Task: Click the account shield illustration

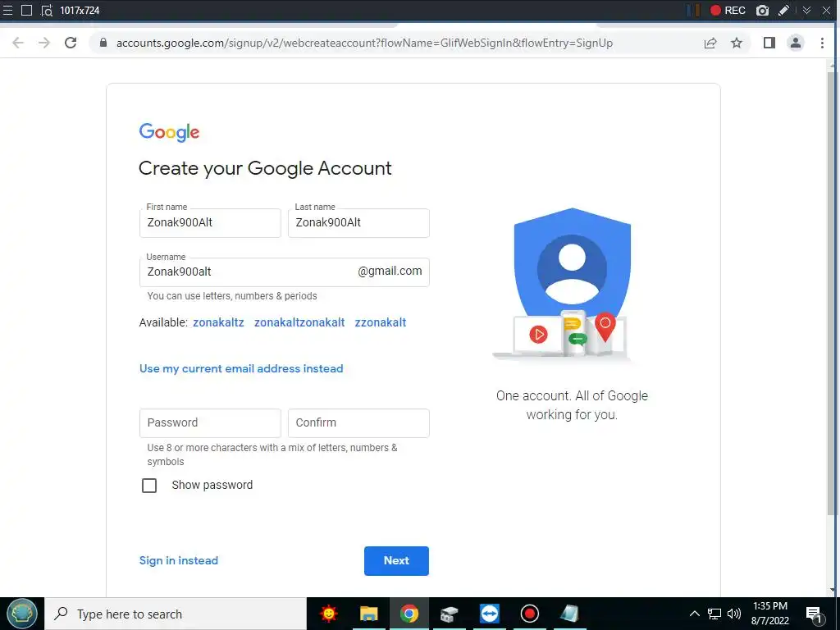Action: pyautogui.click(x=564, y=284)
